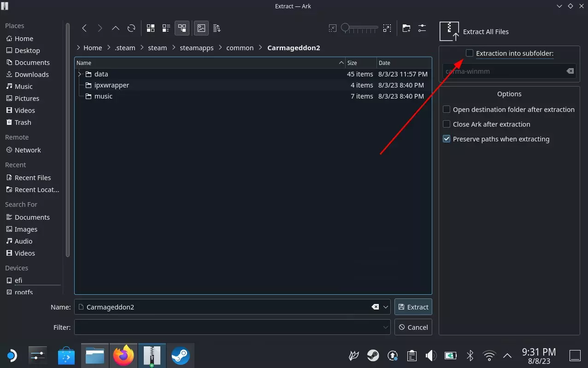Select Downloads in the Places sidebar
This screenshot has height=368, width=588.
(31, 75)
